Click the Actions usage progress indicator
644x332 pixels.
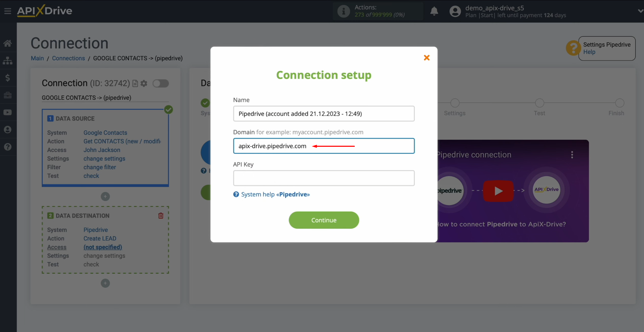377,11
